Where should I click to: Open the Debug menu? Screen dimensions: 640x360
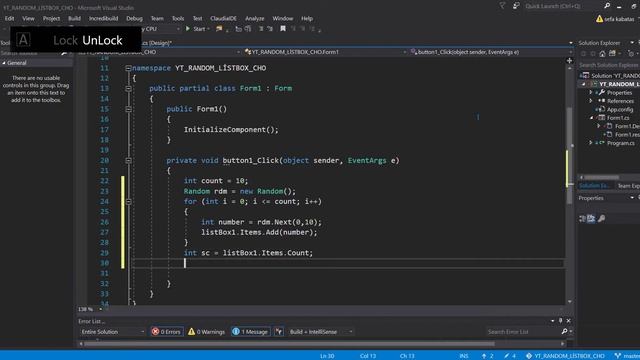(x=134, y=18)
